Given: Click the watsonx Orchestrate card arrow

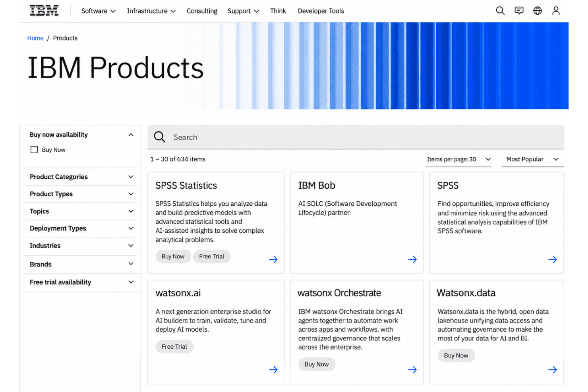Looking at the screenshot, I should [x=412, y=370].
